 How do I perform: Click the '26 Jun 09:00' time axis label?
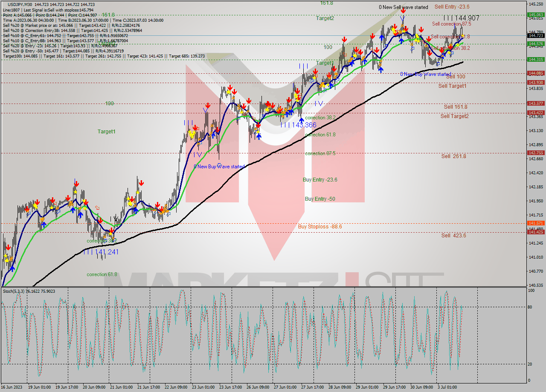pyautogui.click(x=258, y=387)
